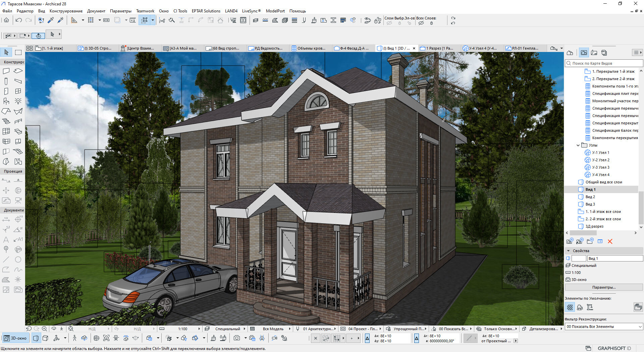
Task: Collapse the Узлы folder in the view tree
Action: click(578, 145)
